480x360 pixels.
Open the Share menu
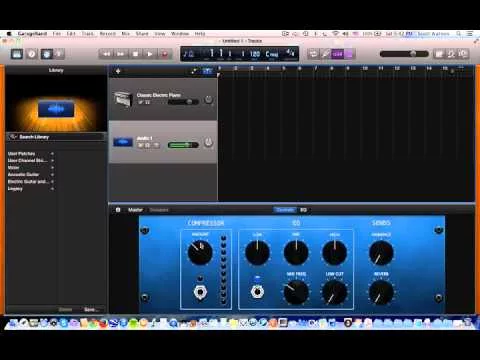142,34
